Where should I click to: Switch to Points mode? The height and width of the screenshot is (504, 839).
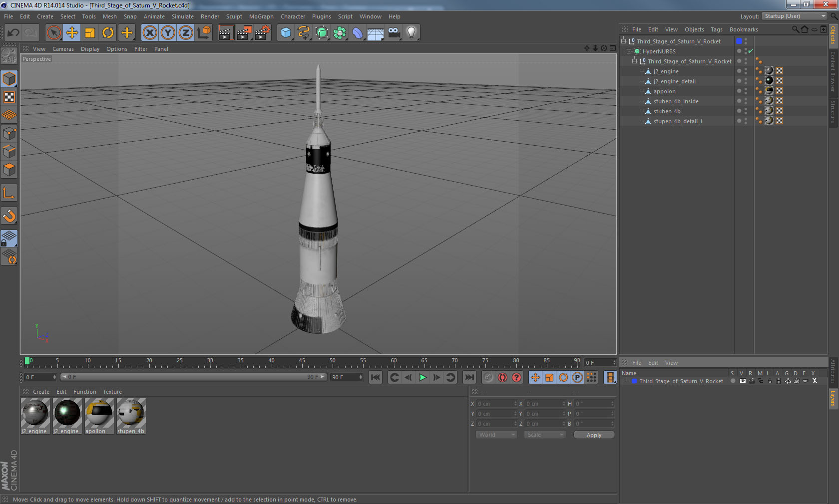[9, 134]
